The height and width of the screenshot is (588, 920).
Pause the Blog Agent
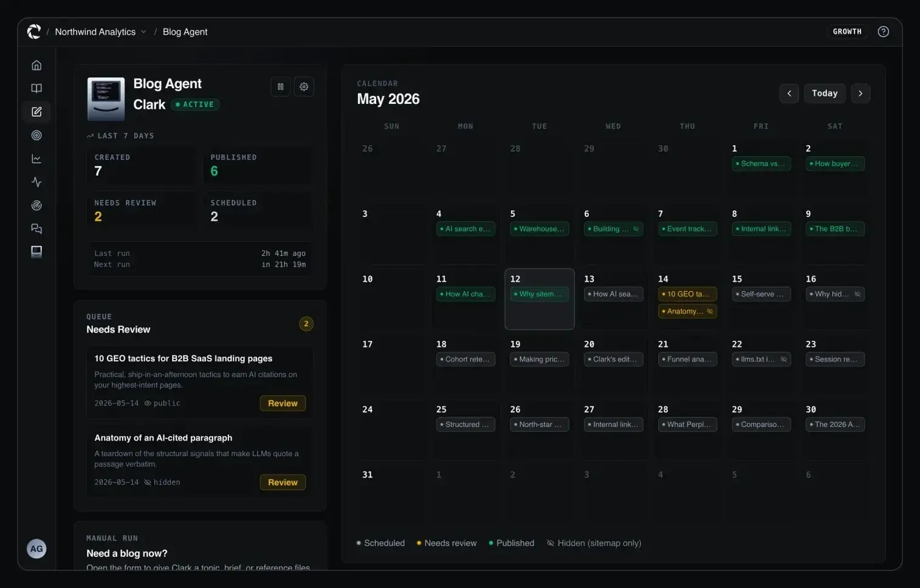click(x=280, y=87)
